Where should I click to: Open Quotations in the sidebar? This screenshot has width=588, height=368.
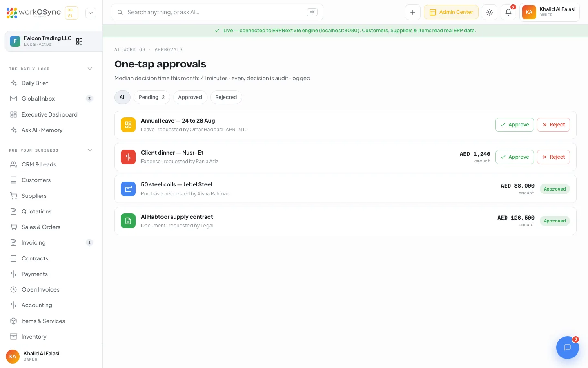[51, 211]
